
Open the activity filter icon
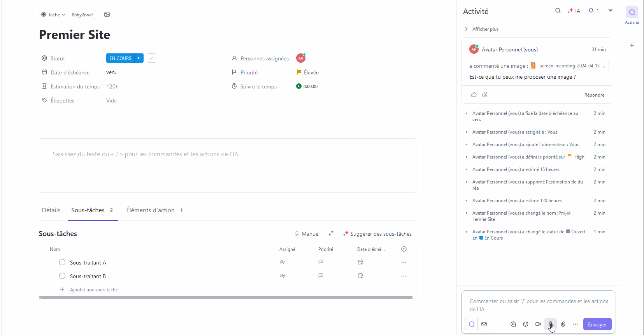tap(611, 11)
